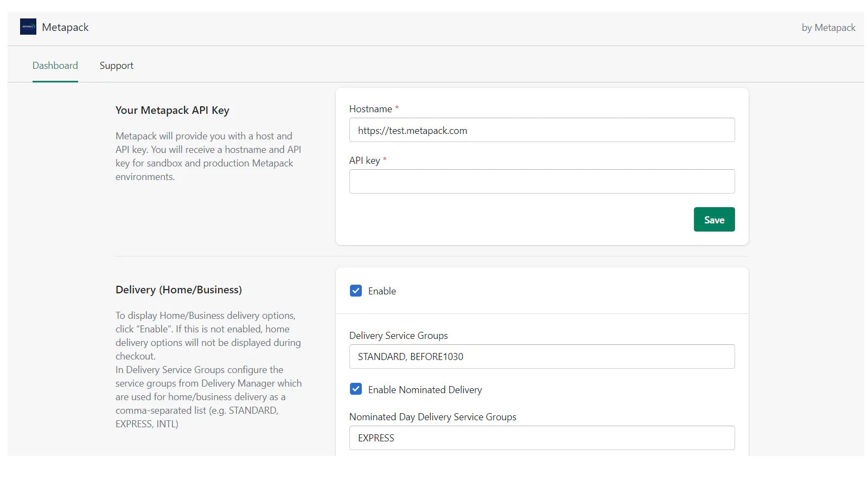This screenshot has height=488, width=868.
Task: Click the Delivery Service Groups field
Action: [x=542, y=357]
